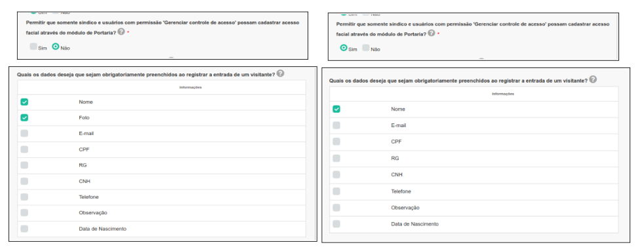The height and width of the screenshot is (249, 644).
Task: Click 'Permitir que somente síndico' text, right screenshot
Action: 473,29
